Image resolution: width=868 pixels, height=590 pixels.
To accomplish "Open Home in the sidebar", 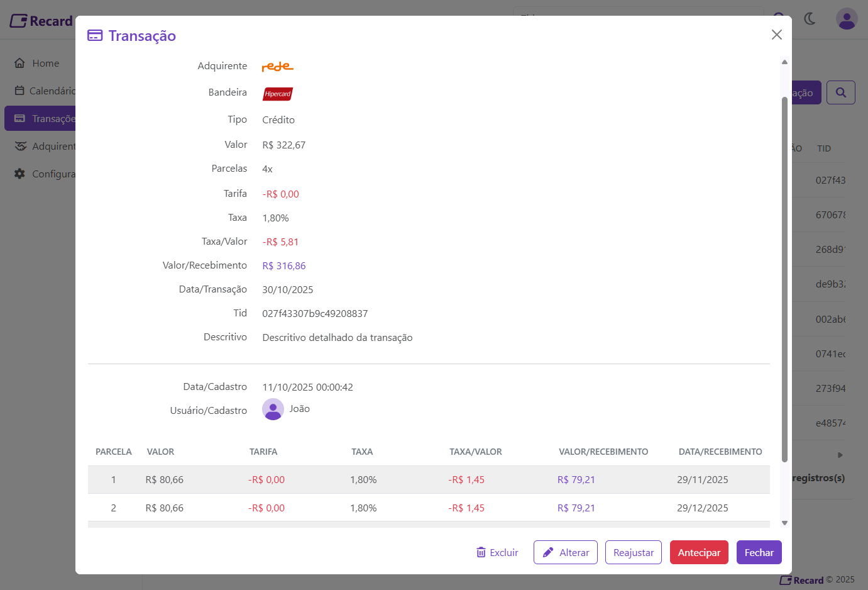I will pyautogui.click(x=45, y=63).
